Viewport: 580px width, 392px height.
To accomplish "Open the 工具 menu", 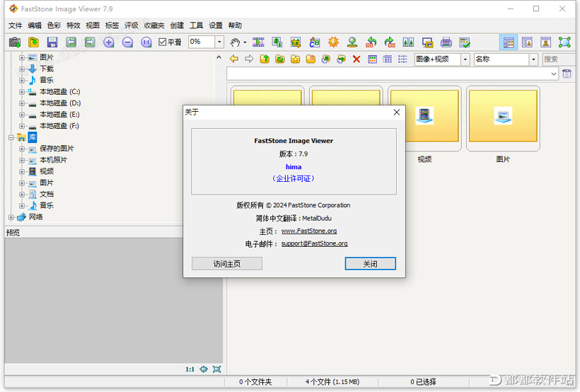I will 196,25.
